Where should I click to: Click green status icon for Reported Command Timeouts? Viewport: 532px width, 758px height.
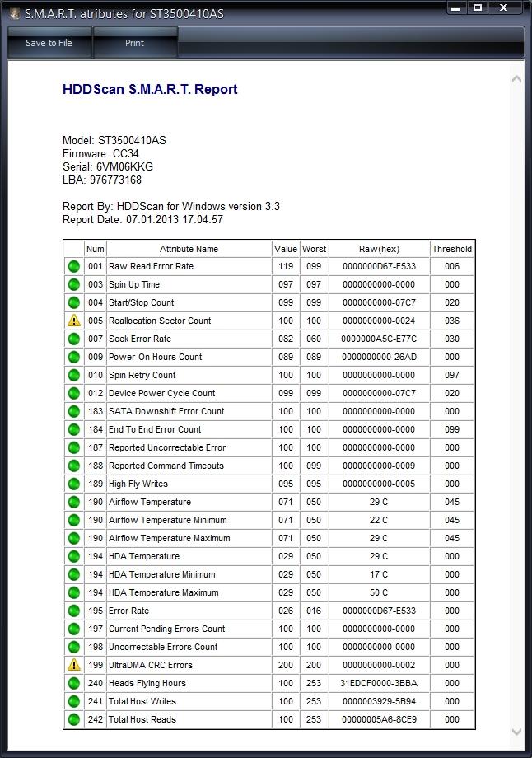click(74, 466)
